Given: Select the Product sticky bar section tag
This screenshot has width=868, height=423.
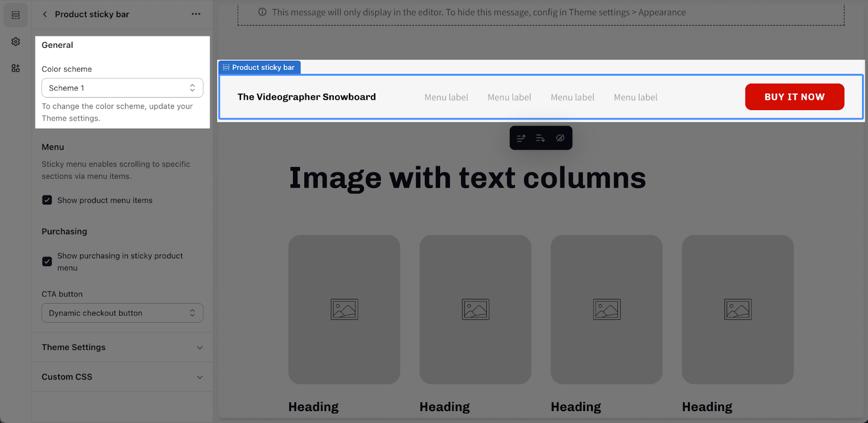Looking at the screenshot, I should pos(259,67).
